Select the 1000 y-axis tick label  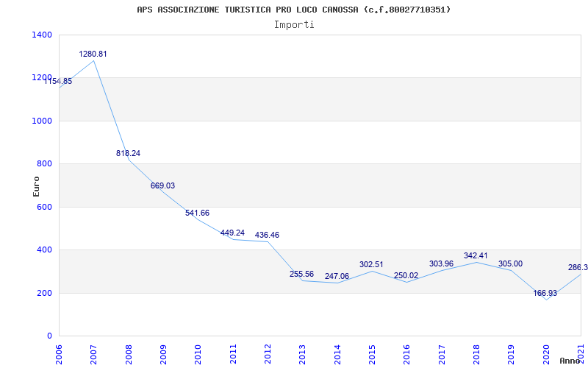42,121
